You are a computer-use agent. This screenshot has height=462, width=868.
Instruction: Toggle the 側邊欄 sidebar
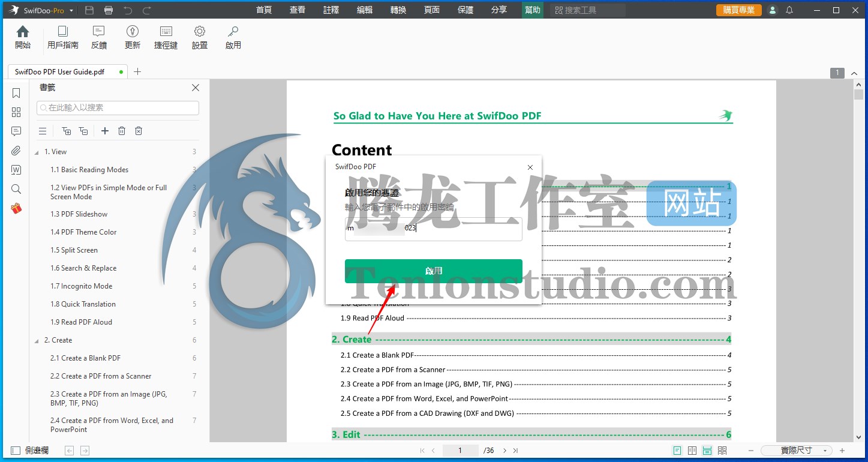click(x=29, y=450)
